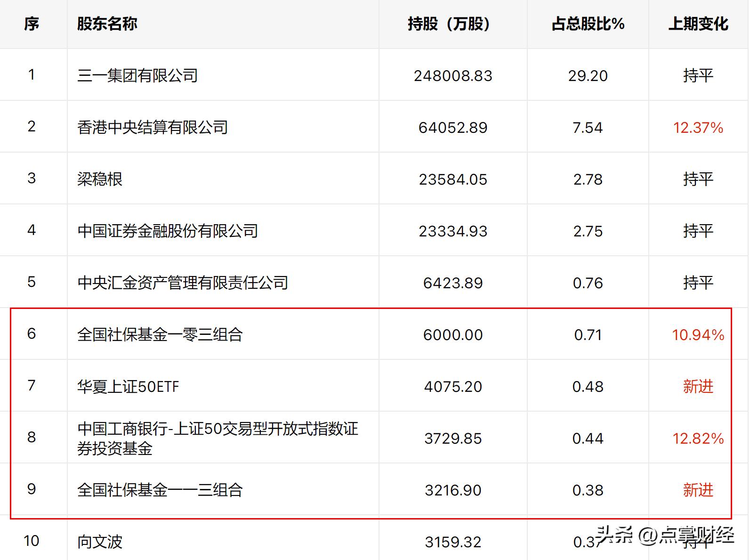The width and height of the screenshot is (750, 560).
Task: Click share ratio 0.38
Action: [x=588, y=490]
